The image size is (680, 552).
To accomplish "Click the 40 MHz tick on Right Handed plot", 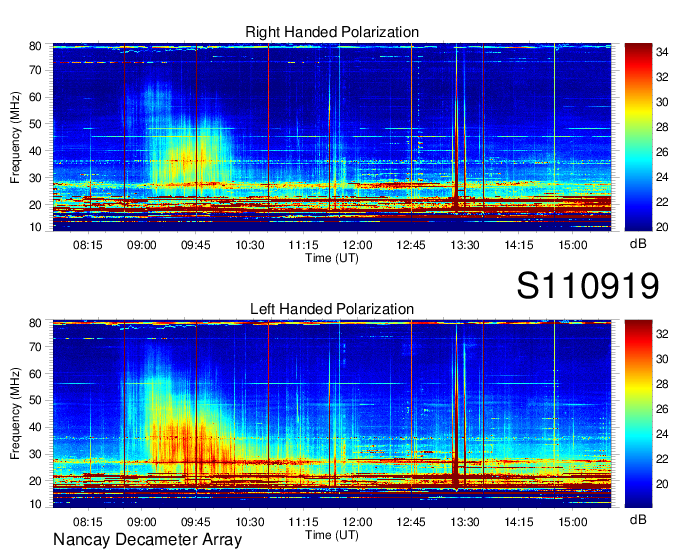I will [36, 151].
